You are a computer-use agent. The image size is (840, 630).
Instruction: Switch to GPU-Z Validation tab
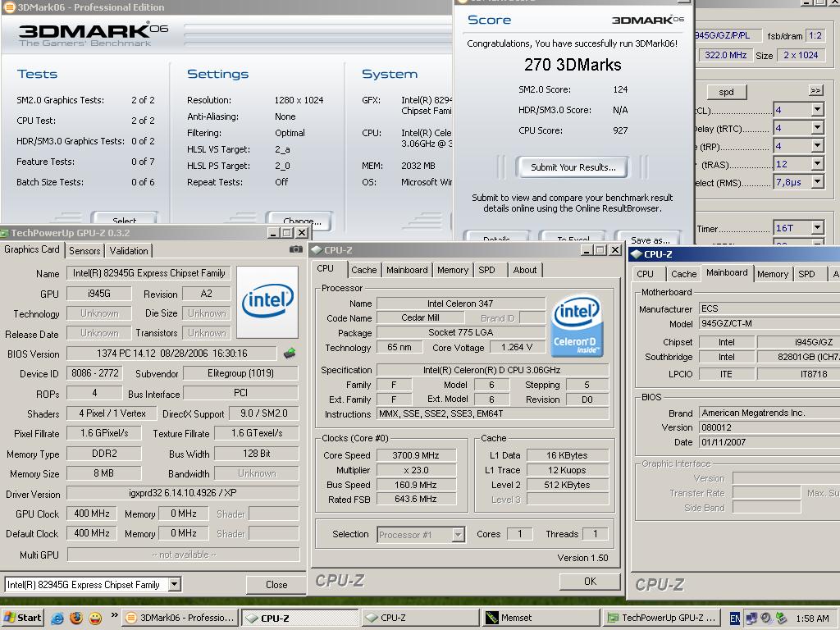tap(129, 251)
